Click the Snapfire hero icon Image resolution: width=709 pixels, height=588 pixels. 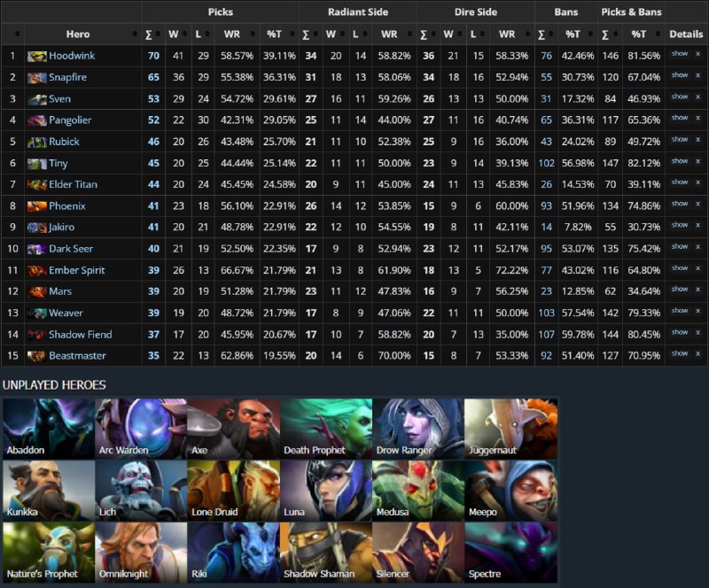[36, 78]
